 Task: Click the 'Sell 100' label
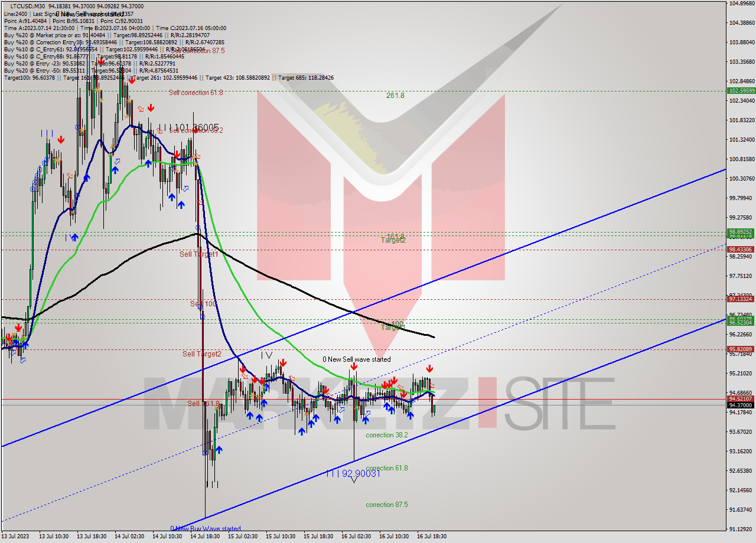point(203,304)
